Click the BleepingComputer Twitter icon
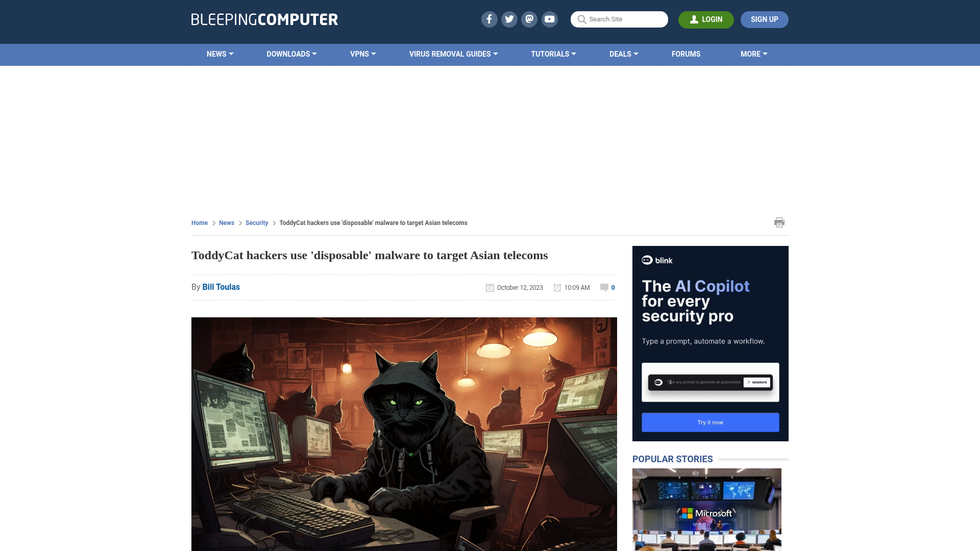Image resolution: width=980 pixels, height=551 pixels. 509,19
